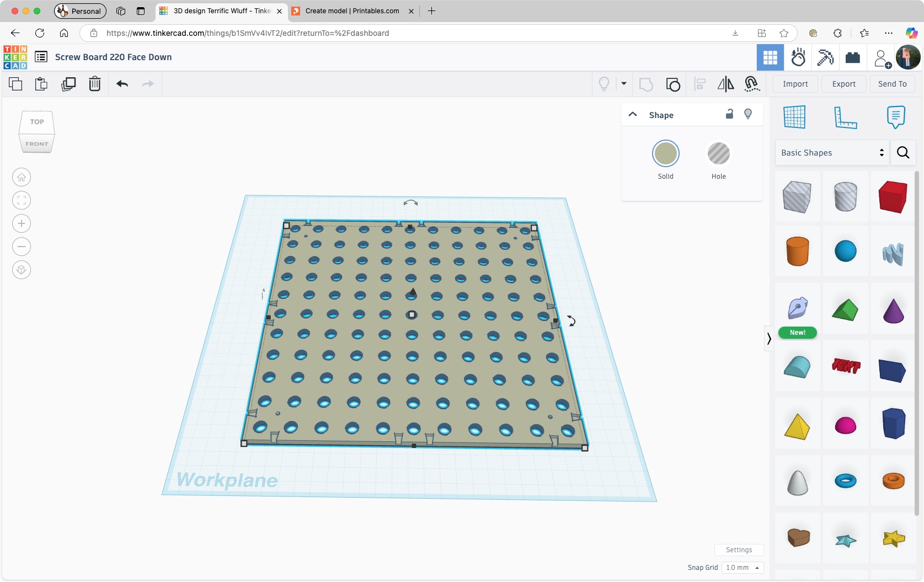Click the TOP face of view cube
The width and height of the screenshot is (924, 582).
37,122
